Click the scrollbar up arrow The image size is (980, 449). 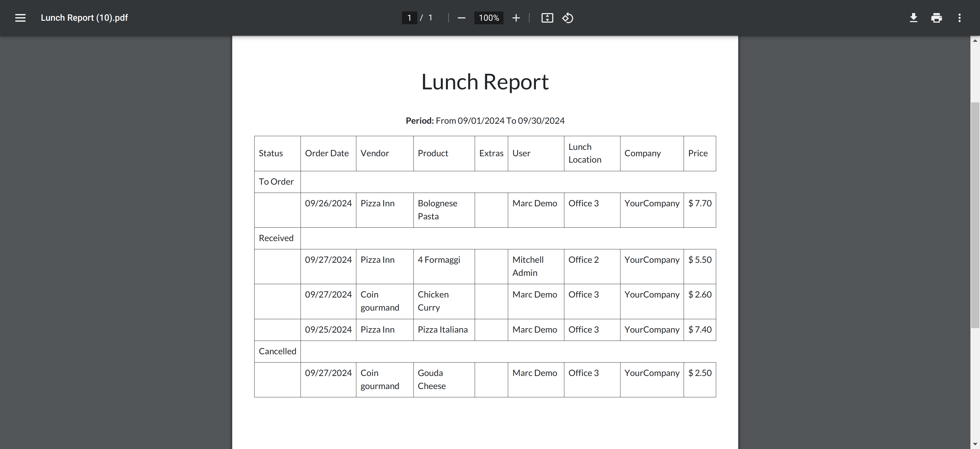[x=975, y=41]
